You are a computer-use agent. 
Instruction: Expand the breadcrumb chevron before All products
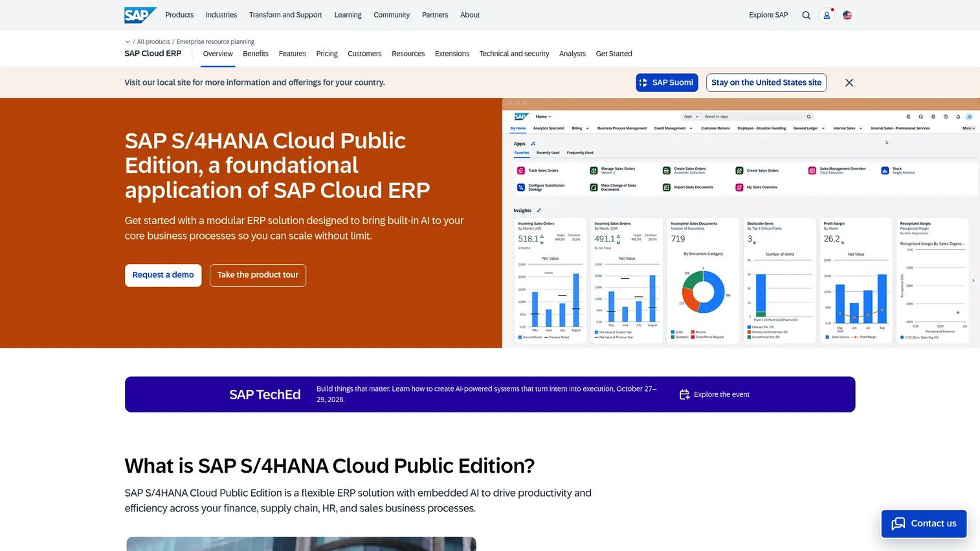pyautogui.click(x=128, y=42)
